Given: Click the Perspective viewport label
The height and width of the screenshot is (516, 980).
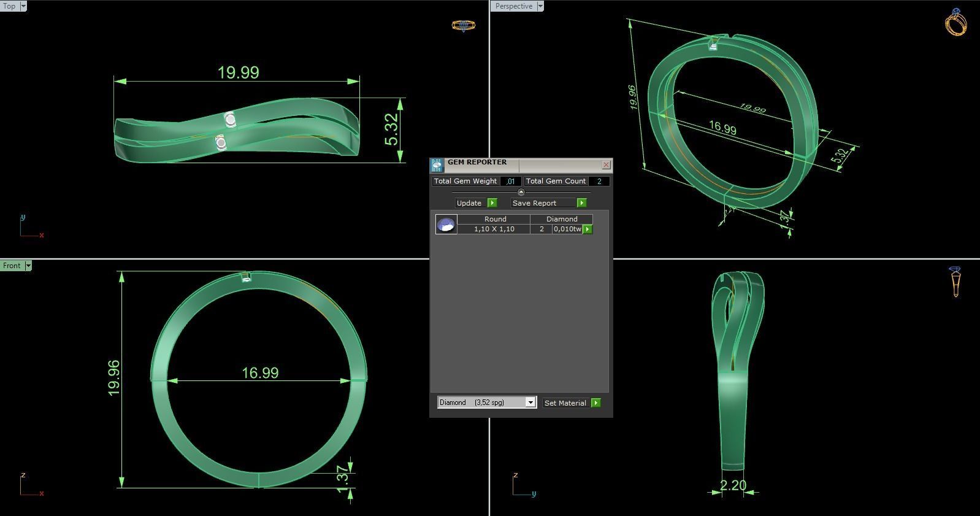Looking at the screenshot, I should [x=514, y=6].
